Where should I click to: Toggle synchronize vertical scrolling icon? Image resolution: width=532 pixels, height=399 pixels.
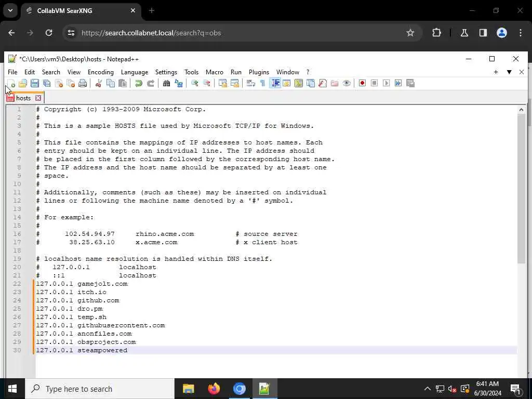coord(222,83)
